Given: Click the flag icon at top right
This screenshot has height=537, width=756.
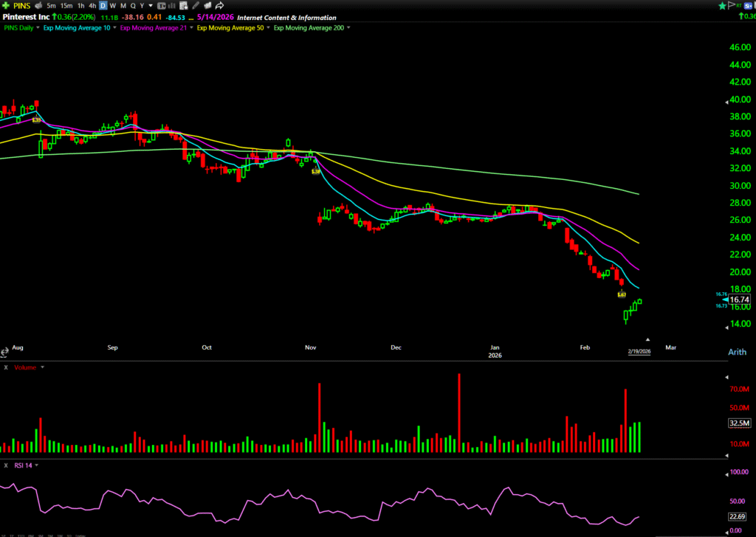Looking at the screenshot, I should click(x=731, y=6).
